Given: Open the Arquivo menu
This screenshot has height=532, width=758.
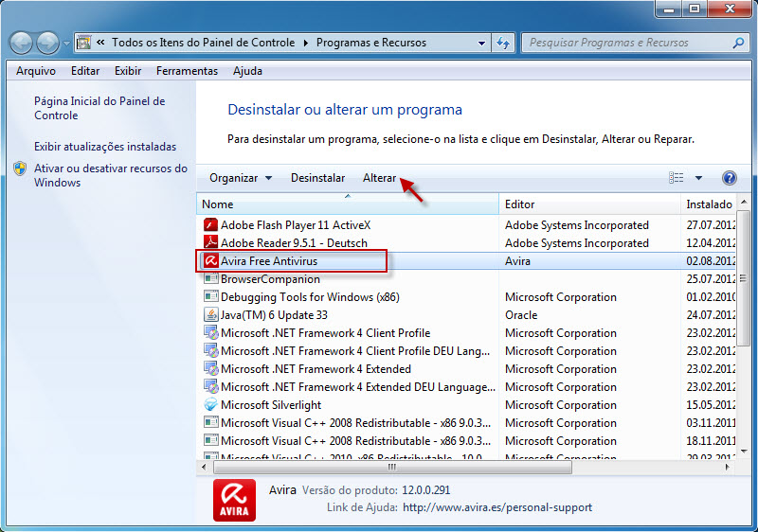Looking at the screenshot, I should pos(36,71).
